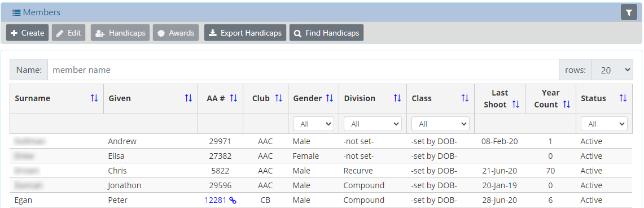Click the CB club cell
644x208 pixels.
[x=265, y=200]
